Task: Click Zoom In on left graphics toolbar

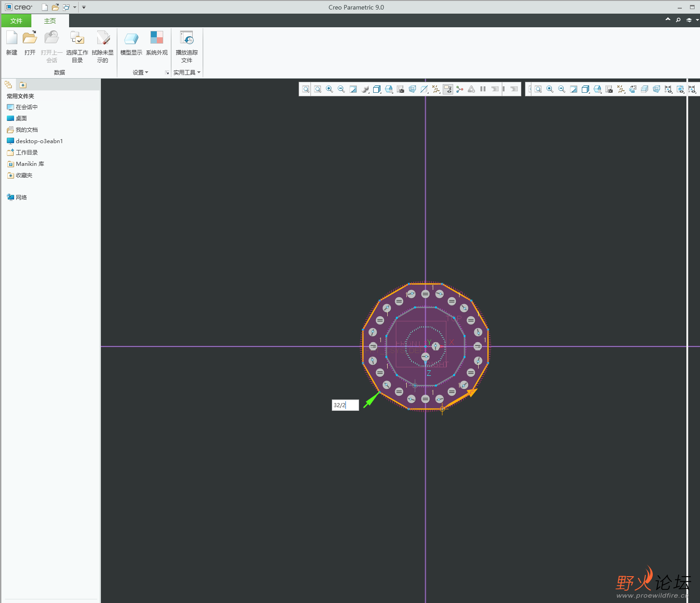Action: (330, 89)
